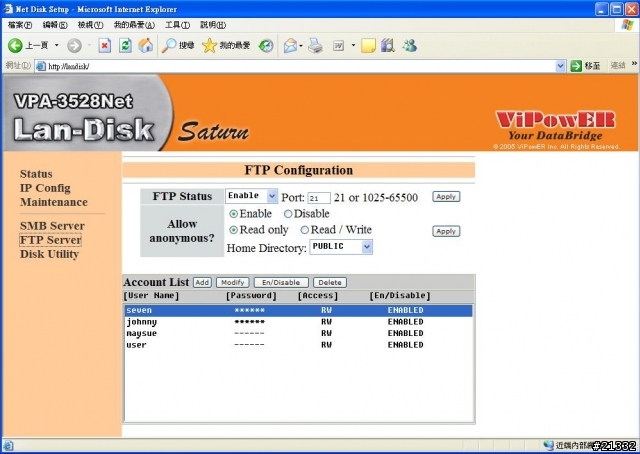This screenshot has width=640, height=454.
Task: Click the Windows flag logo
Action: point(627,25)
